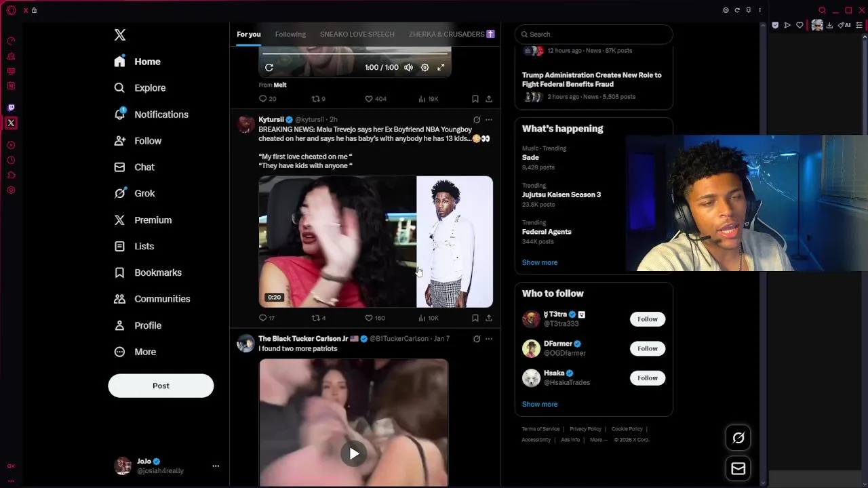Select the For you tab
868x488 pixels.
[249, 34]
